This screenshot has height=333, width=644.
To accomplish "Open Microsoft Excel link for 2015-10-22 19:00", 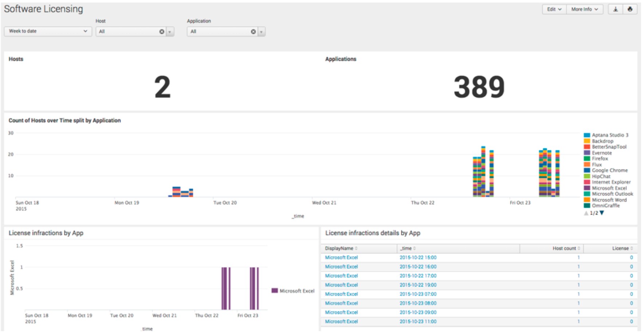I will (341, 285).
